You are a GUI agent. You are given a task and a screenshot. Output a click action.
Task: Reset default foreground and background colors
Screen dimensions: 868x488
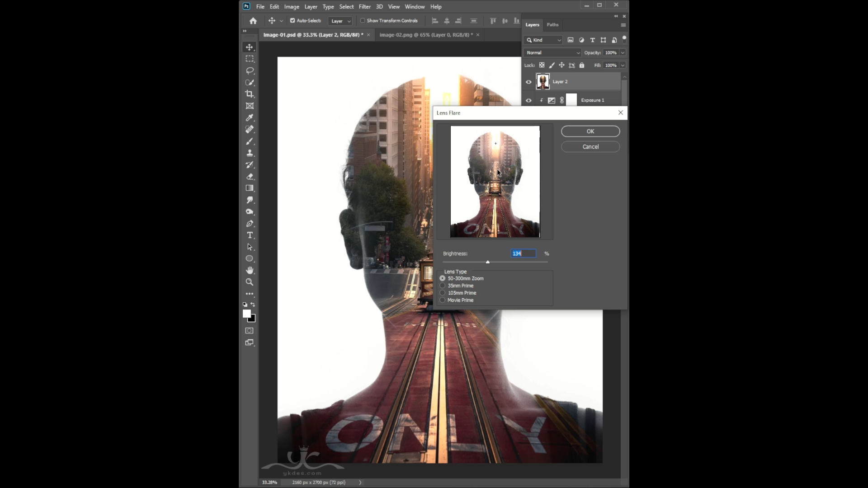coord(245,305)
